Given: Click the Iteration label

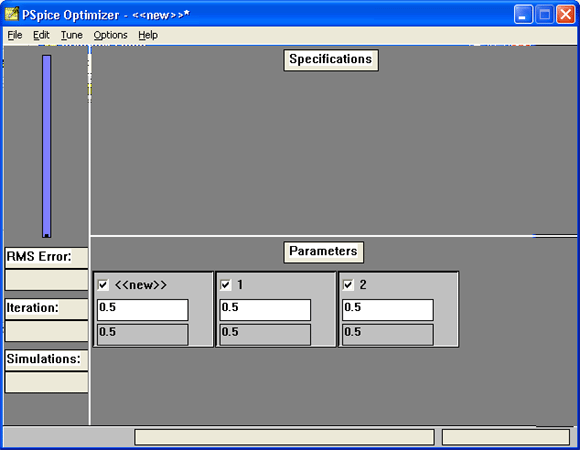Looking at the screenshot, I should tap(33, 308).
